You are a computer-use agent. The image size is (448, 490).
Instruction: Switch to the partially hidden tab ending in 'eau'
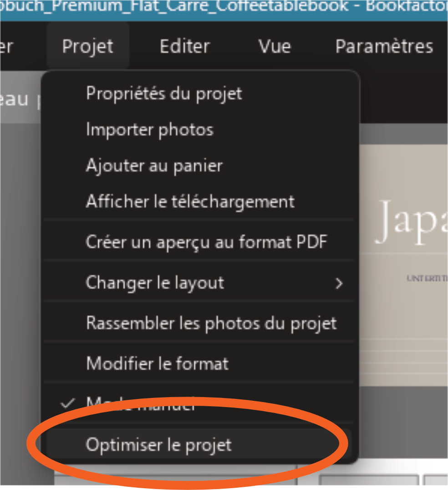[14, 99]
